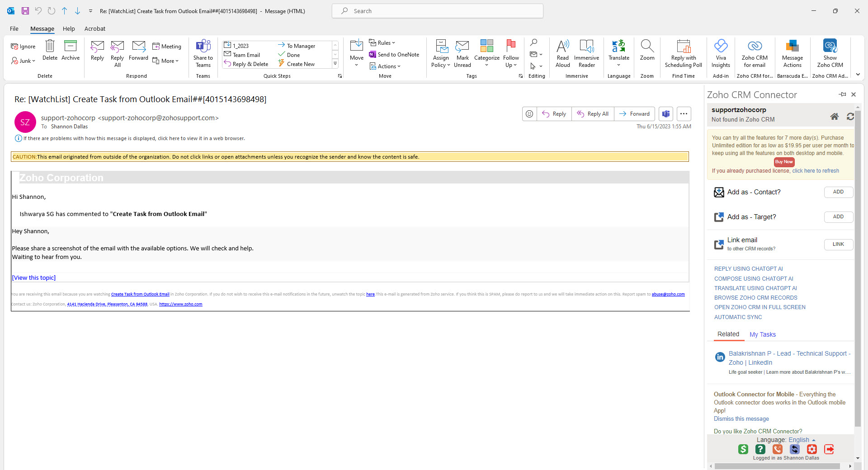Click Zoho panel horizontal scrollbar

(x=777, y=466)
